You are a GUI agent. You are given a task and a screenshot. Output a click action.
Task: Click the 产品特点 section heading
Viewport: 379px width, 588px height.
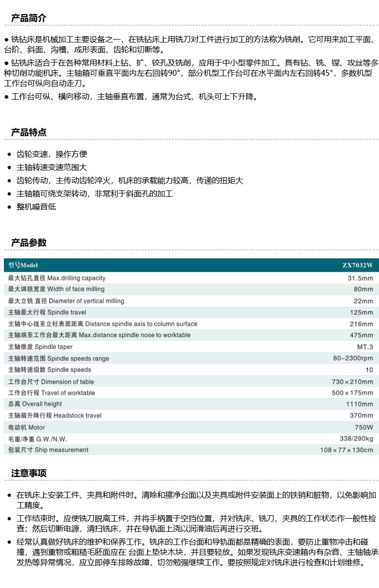point(29,132)
